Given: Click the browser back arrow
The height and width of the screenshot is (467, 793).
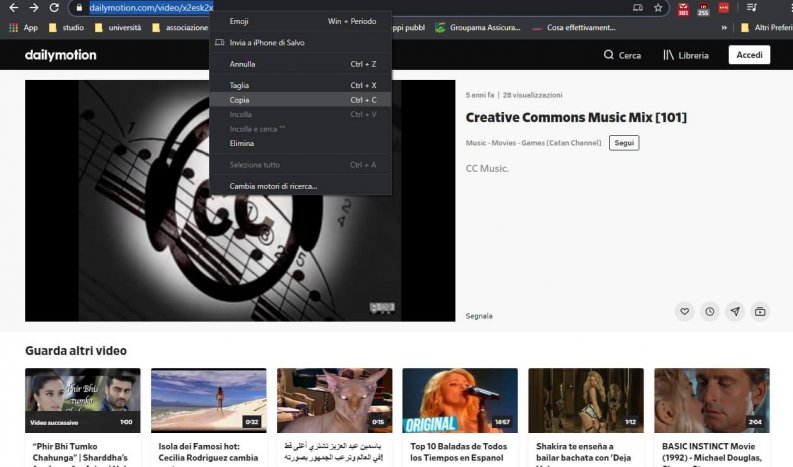Looking at the screenshot, I should pos(11,8).
